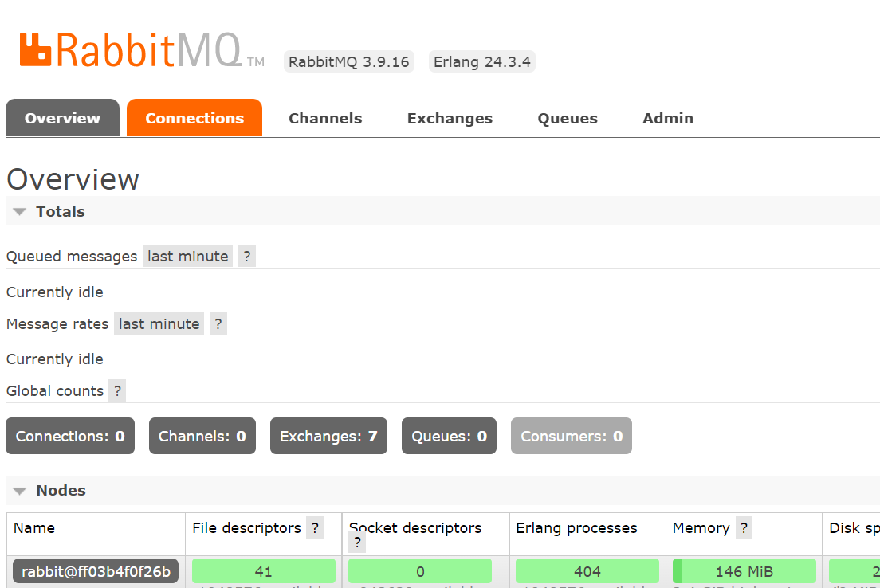This screenshot has width=880, height=588.
Task: Click the Erlang processes column header
Action: click(x=576, y=528)
